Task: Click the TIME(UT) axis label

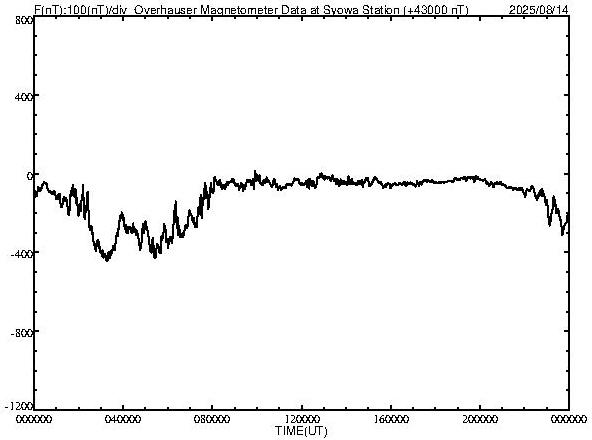Action: coord(301,431)
